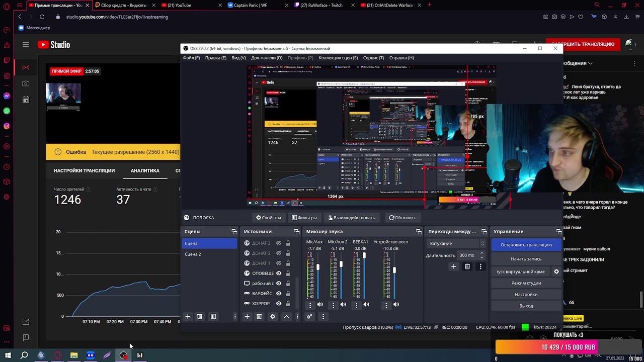Screen dimensions: 644x362
Task: Open source properties gear in Sources panel
Action: point(273,316)
